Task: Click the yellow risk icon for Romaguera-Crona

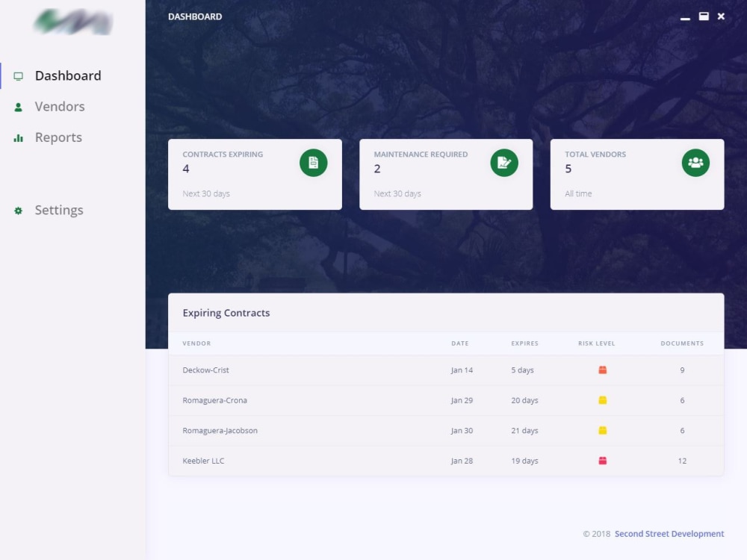Action: (x=602, y=400)
